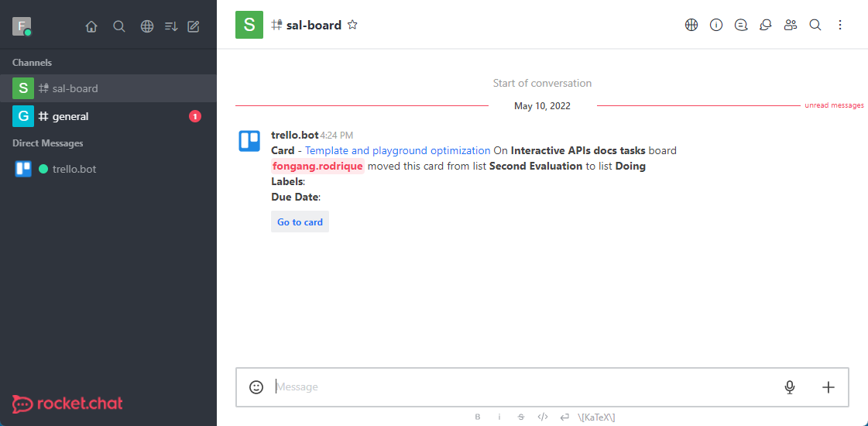868x426 pixels.
Task: Insert KaTeX formula
Action: click(x=596, y=417)
